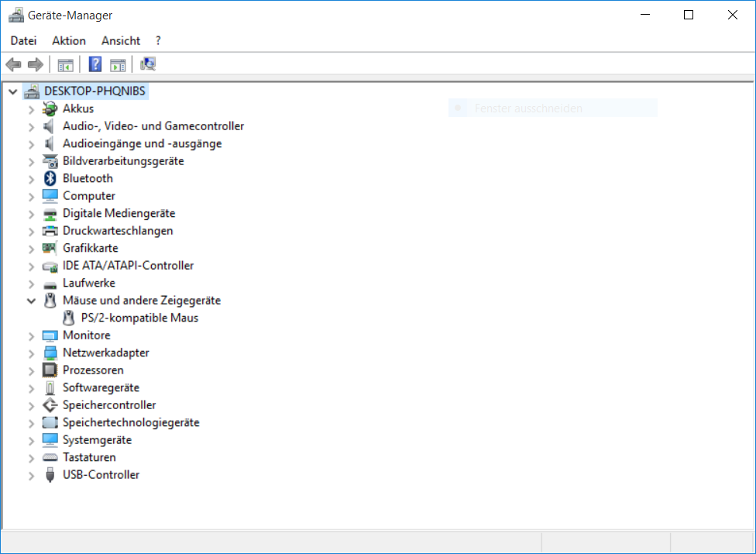Expand the Grafikkarte category
The width and height of the screenshot is (756, 554).
[31, 249]
